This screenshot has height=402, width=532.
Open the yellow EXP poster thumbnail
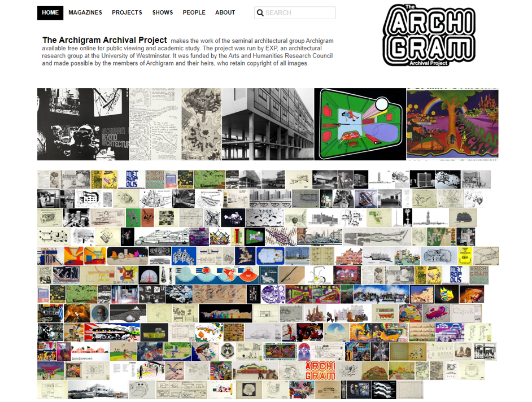pyautogui.click(x=465, y=256)
